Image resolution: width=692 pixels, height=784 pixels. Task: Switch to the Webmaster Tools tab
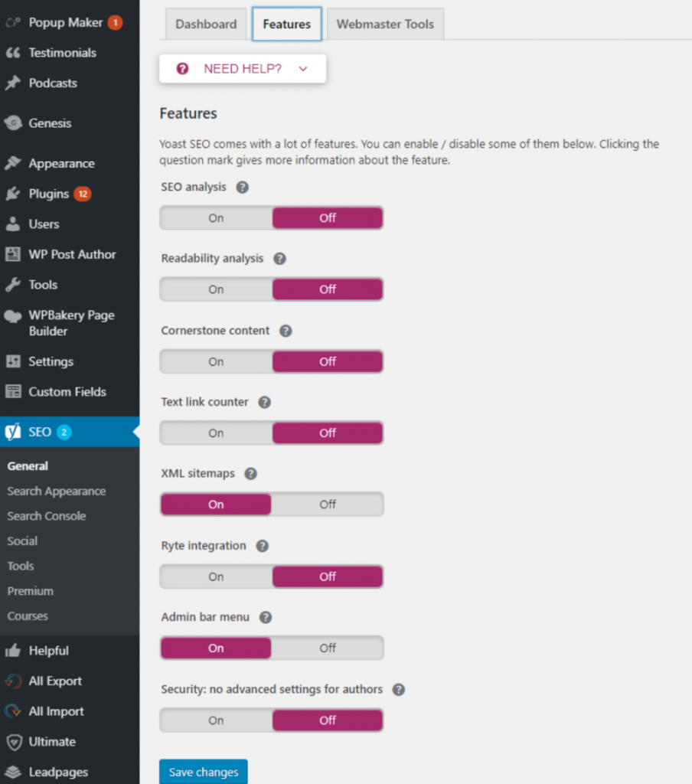click(385, 24)
